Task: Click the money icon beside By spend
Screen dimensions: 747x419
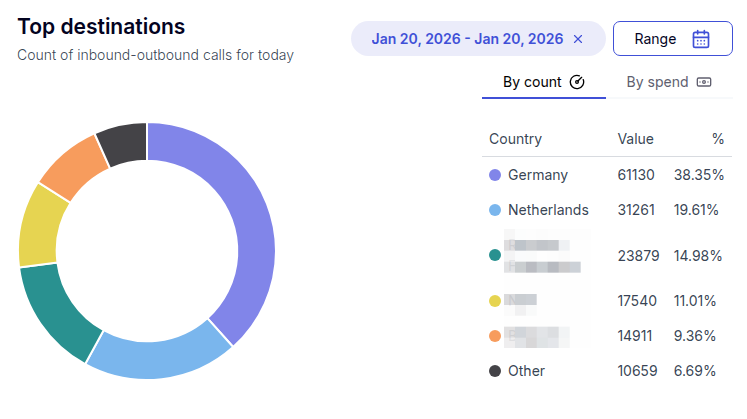Action: point(704,82)
